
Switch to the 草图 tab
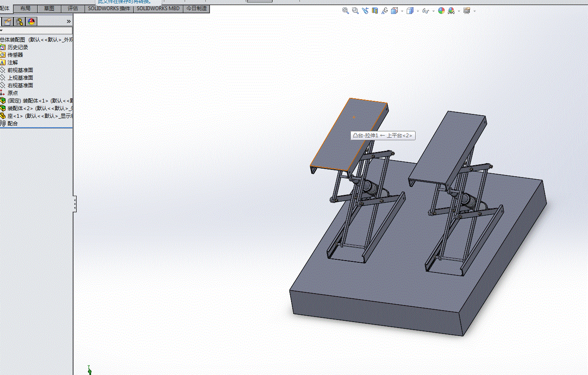(x=49, y=8)
